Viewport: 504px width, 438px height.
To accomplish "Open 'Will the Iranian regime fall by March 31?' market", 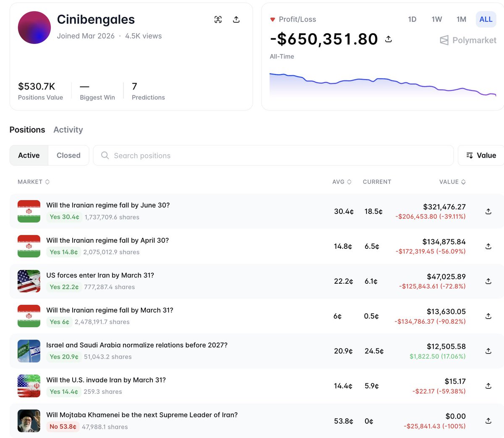I will click(110, 310).
